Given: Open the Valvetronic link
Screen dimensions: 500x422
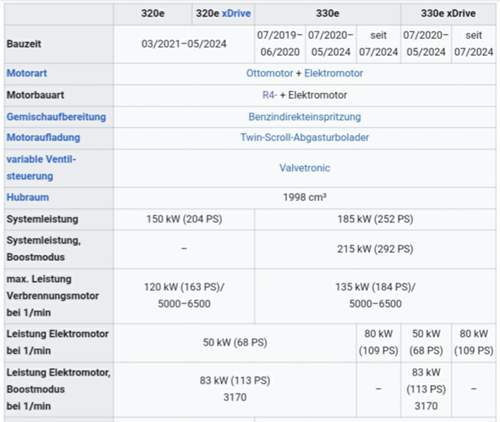Looking at the screenshot, I should pyautogui.click(x=305, y=168).
